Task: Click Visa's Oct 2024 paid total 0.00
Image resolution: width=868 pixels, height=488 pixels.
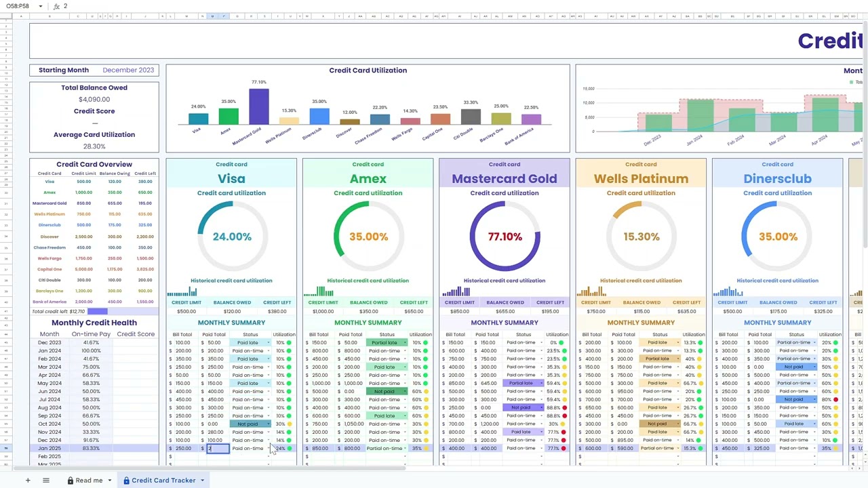Action: (214, 424)
